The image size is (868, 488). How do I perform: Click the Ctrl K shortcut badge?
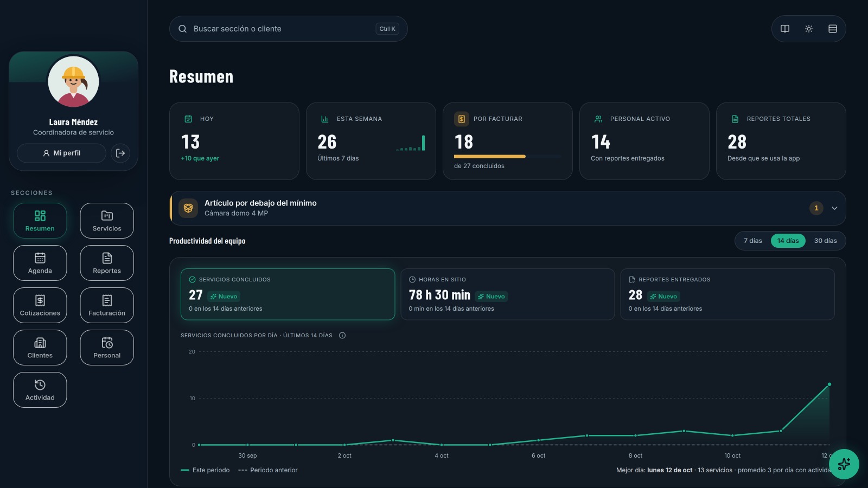coord(387,29)
